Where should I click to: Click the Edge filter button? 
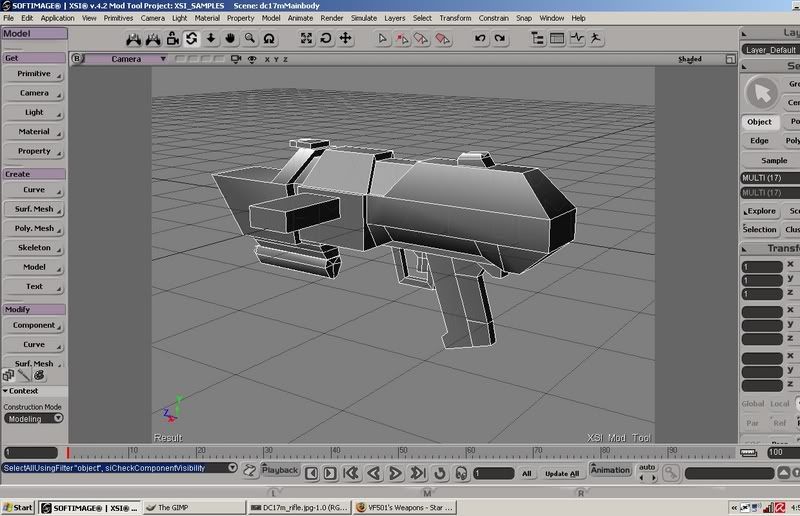coord(760,141)
